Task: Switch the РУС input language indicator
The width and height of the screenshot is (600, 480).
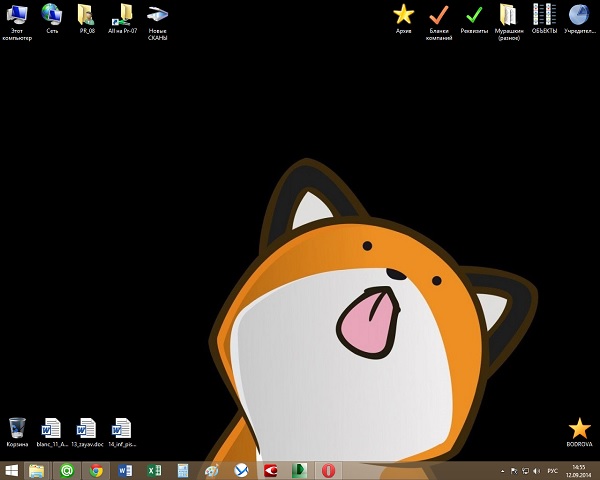Action: click(x=552, y=470)
